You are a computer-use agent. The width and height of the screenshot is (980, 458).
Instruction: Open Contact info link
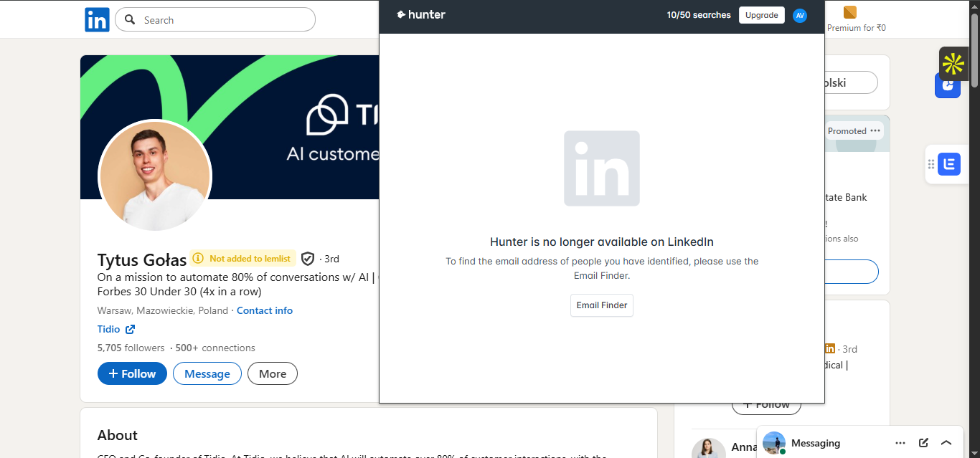coord(265,310)
